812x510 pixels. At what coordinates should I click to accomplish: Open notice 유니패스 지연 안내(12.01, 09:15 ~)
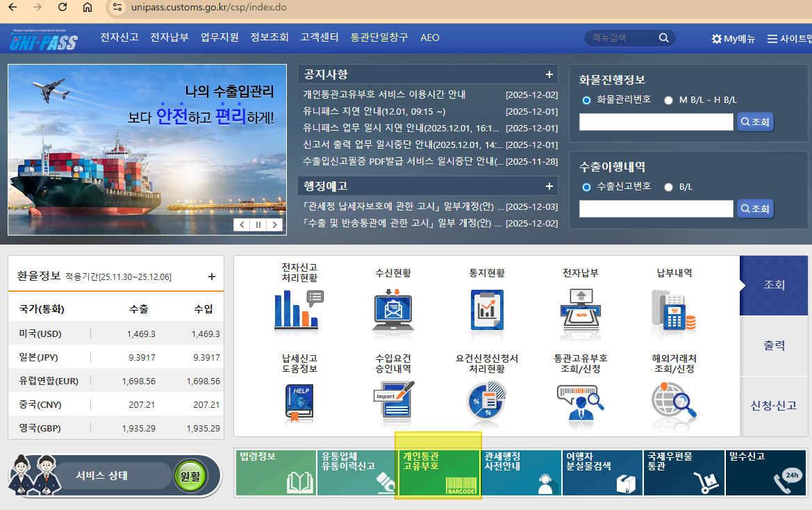coord(374,111)
